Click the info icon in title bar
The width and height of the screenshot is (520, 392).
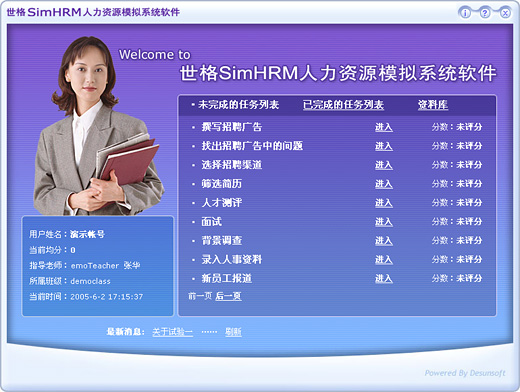(465, 13)
